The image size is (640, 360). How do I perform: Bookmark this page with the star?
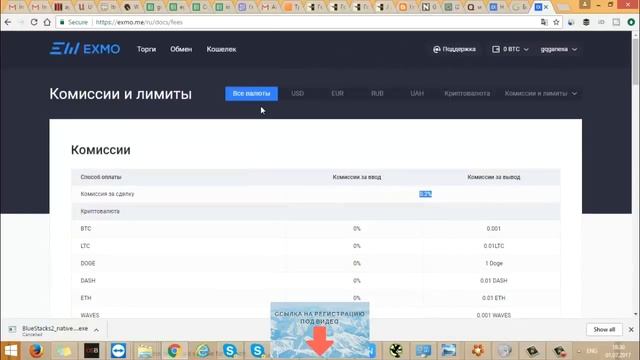pyautogui.click(x=556, y=22)
